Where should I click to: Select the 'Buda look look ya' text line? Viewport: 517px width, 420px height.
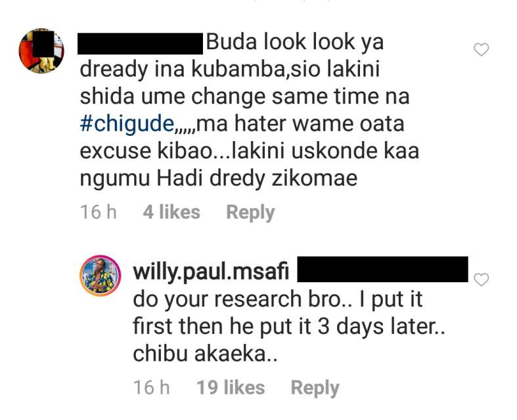[x=295, y=43]
